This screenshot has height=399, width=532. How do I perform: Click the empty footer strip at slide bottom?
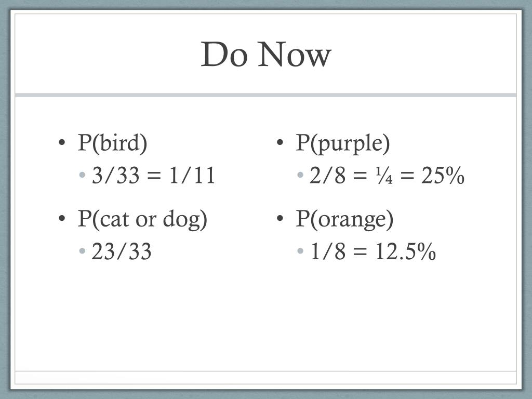265,378
